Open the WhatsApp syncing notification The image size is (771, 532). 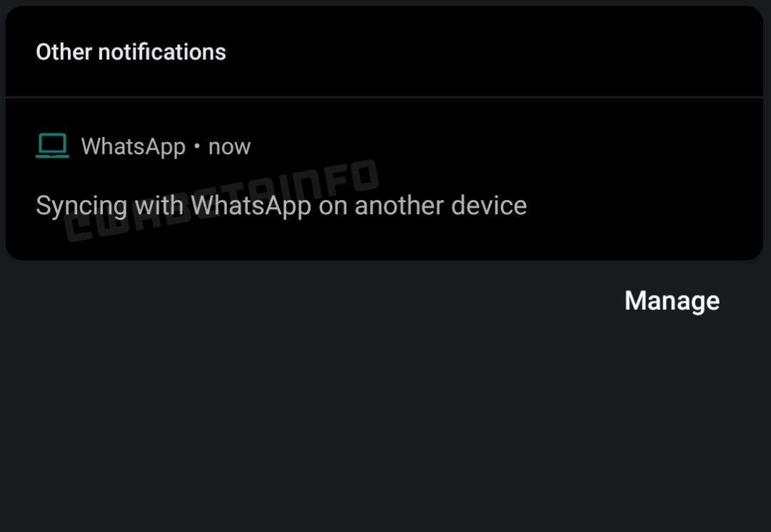pyautogui.click(x=384, y=179)
